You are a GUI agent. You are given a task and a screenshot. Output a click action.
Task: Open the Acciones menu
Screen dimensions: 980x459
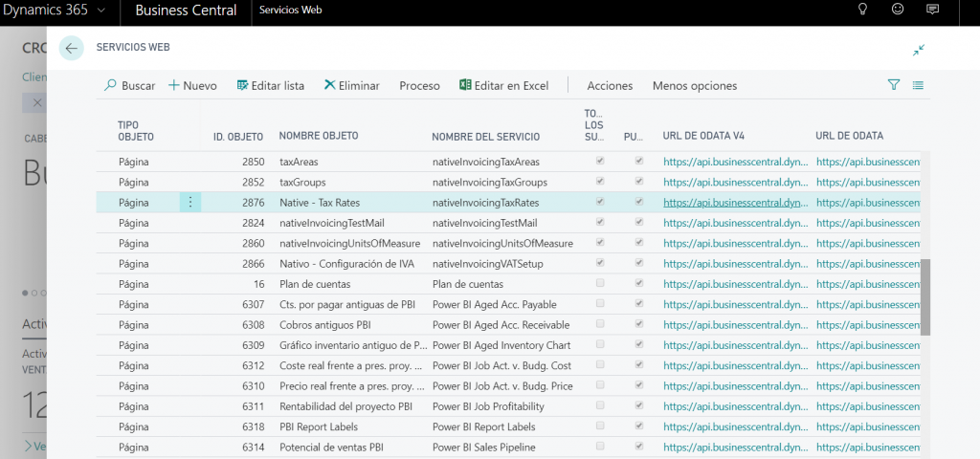pos(610,85)
